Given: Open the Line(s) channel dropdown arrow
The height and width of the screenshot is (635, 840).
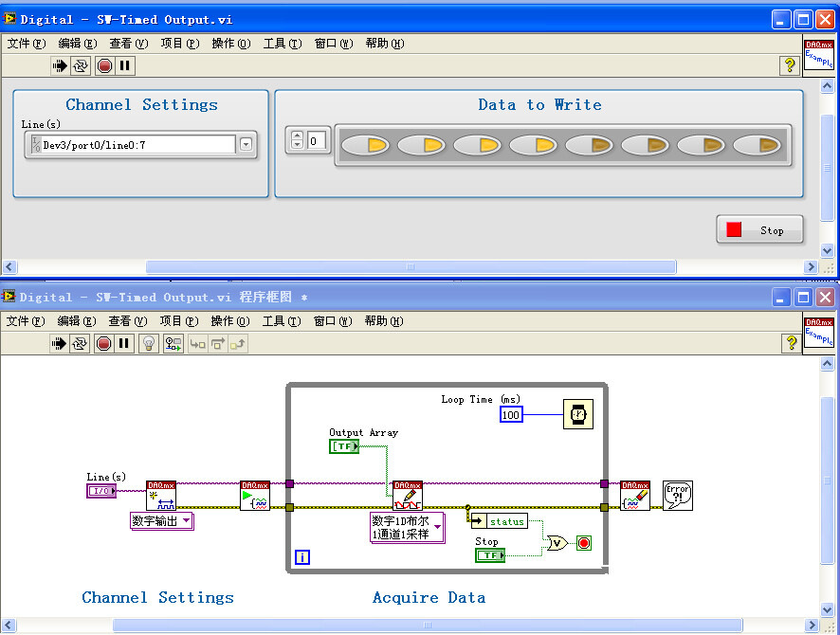Looking at the screenshot, I should [246, 144].
